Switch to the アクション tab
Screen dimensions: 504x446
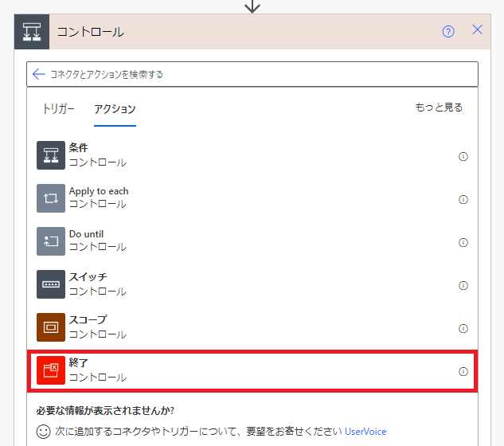[x=115, y=109]
